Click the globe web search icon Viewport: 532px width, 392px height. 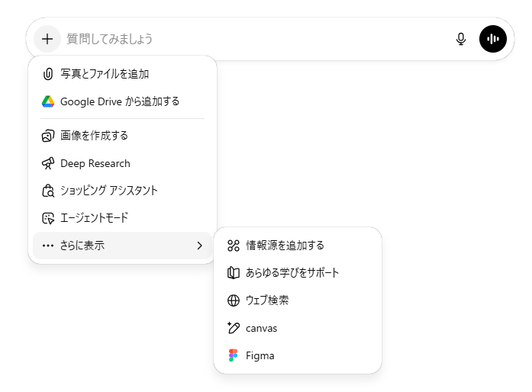click(234, 300)
